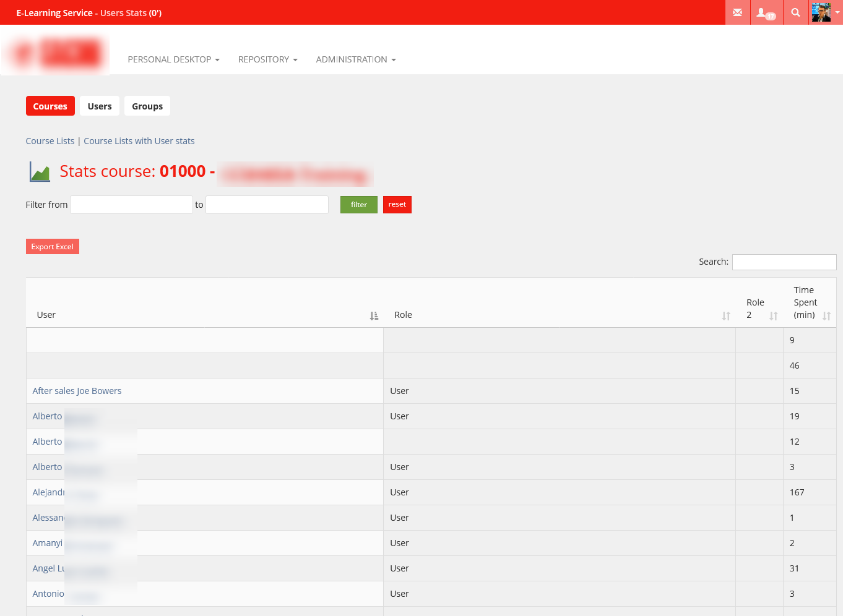The image size is (843, 616).
Task: Expand the Repository dropdown
Action: (x=267, y=59)
